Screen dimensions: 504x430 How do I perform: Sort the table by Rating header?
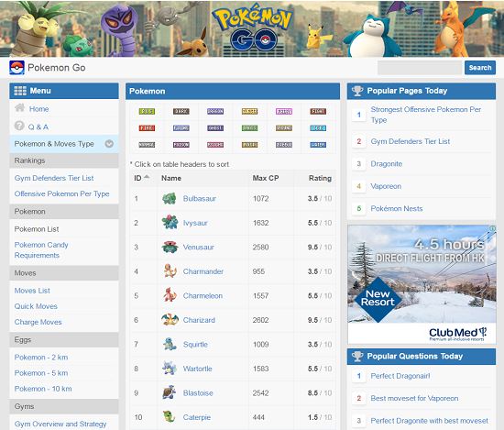point(320,178)
